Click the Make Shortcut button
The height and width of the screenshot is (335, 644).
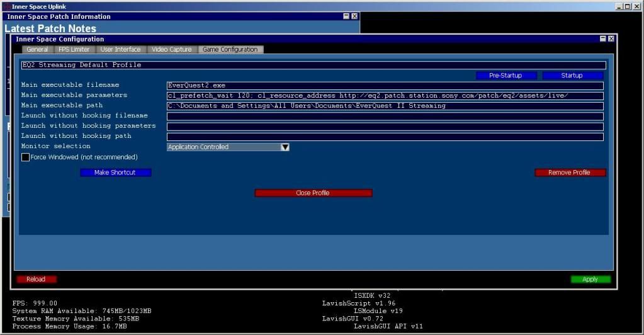point(115,173)
